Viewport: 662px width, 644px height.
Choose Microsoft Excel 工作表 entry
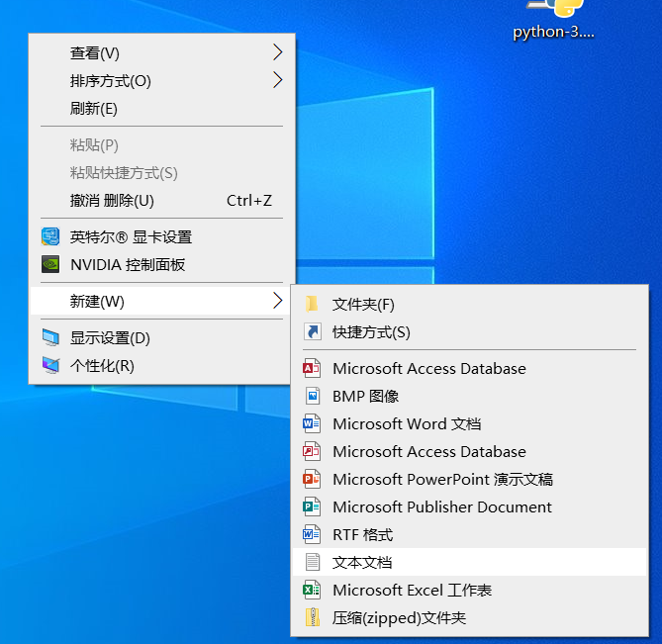pyautogui.click(x=469, y=590)
